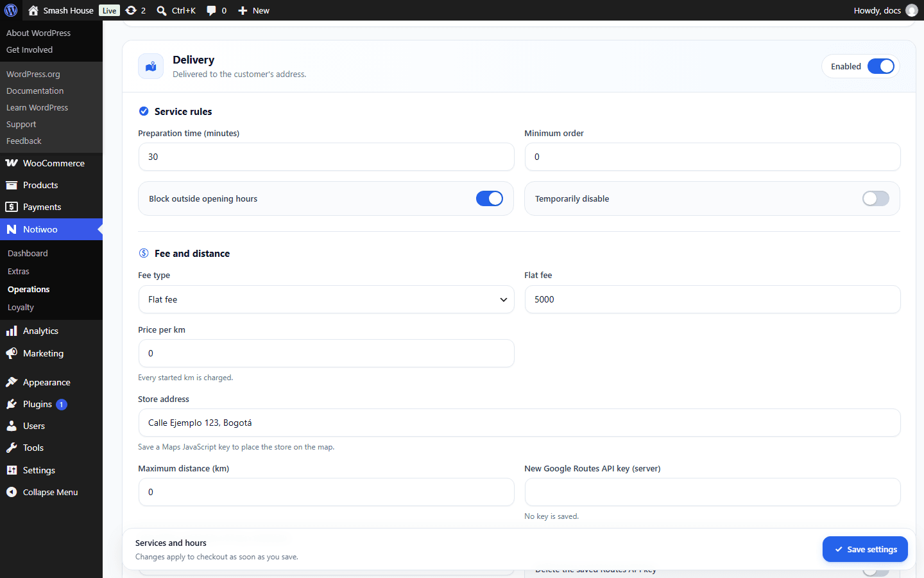Click the WooCommerce sidebar icon
The width and height of the screenshot is (924, 578).
pos(12,163)
